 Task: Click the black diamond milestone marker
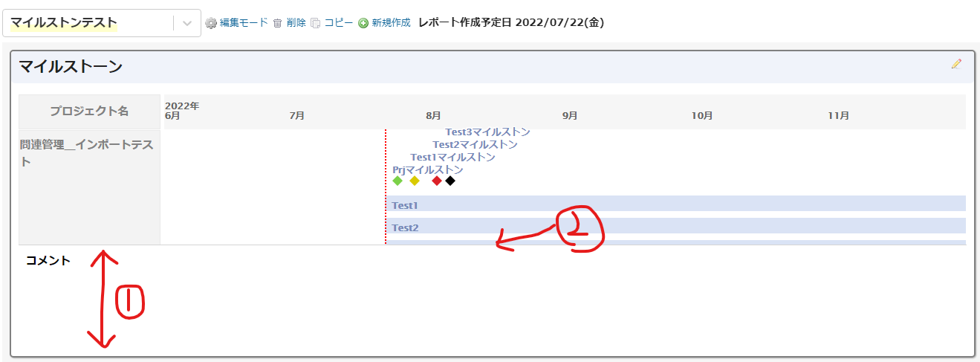(450, 181)
